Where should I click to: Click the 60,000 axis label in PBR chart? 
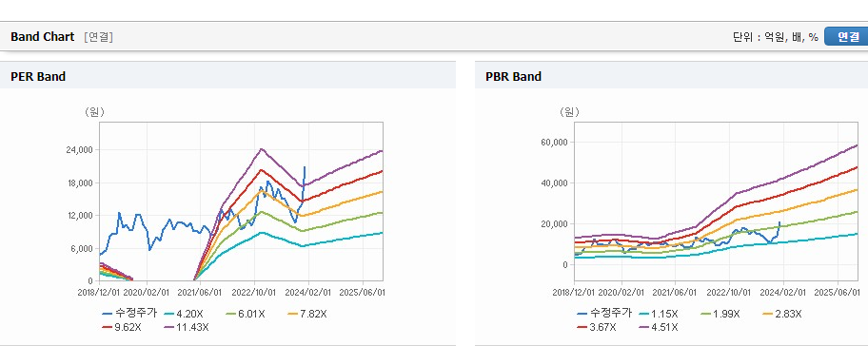(x=554, y=142)
